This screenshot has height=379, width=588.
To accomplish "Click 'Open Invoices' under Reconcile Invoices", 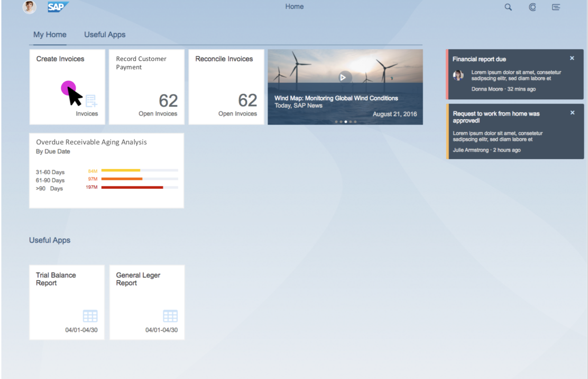I will pos(237,114).
